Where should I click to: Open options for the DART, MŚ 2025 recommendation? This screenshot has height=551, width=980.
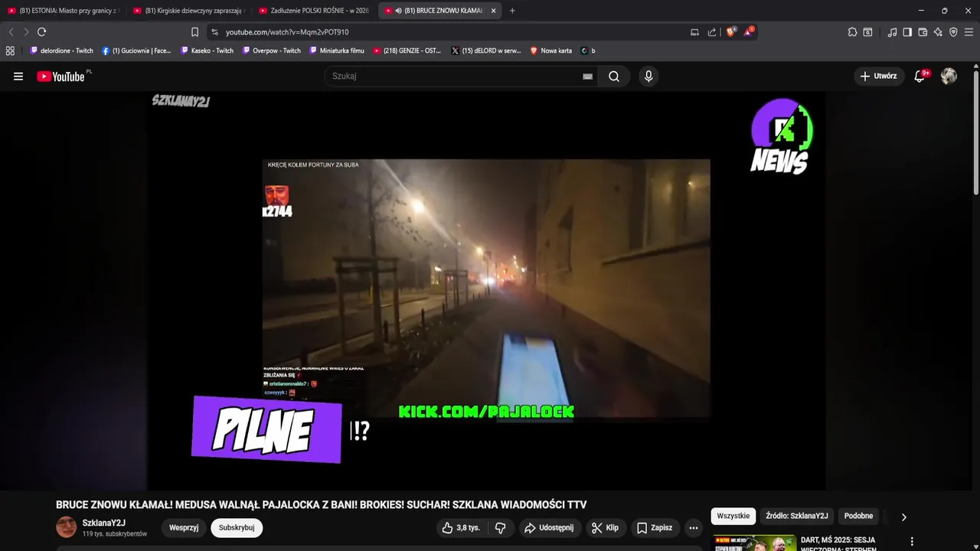pos(911,542)
